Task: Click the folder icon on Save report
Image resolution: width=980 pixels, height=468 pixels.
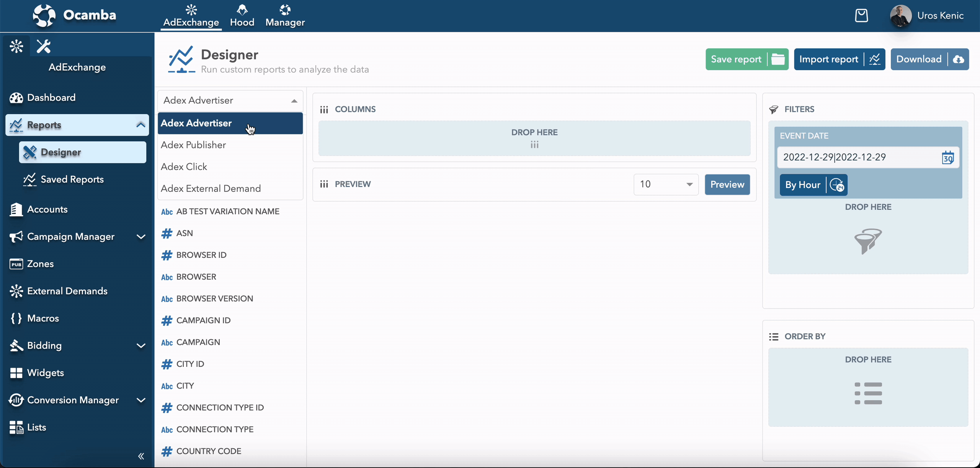Action: (x=778, y=59)
